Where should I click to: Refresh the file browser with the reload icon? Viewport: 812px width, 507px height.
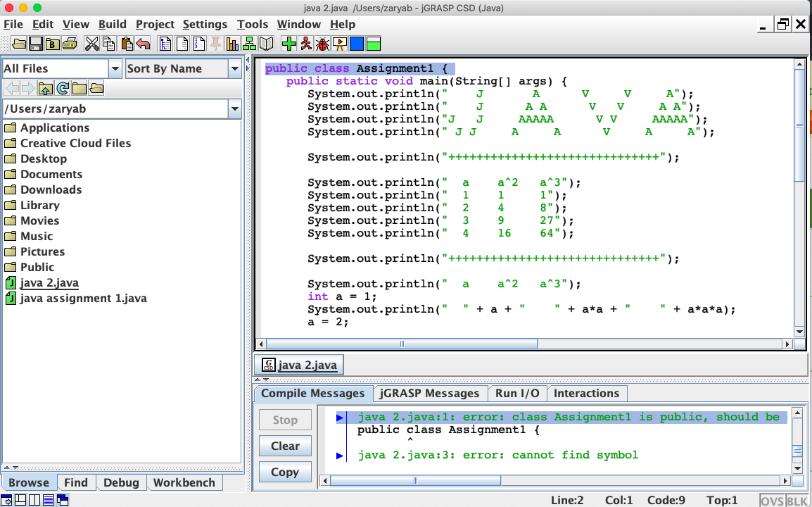coord(63,89)
